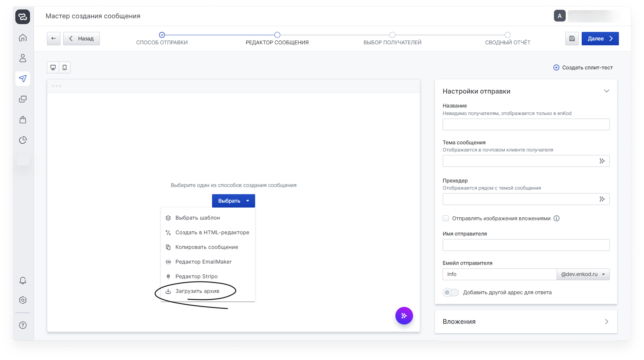
Task: Click the plus icon for split test
Action: tap(556, 67)
